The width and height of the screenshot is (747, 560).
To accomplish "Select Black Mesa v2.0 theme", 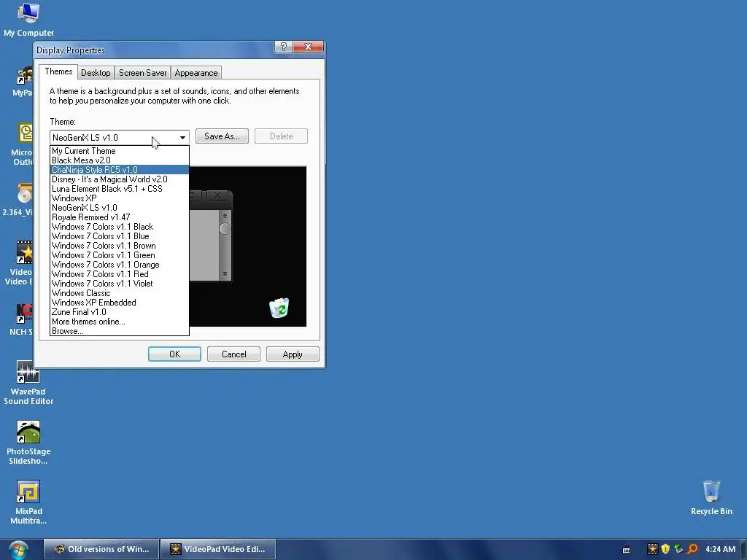I will (120, 160).
